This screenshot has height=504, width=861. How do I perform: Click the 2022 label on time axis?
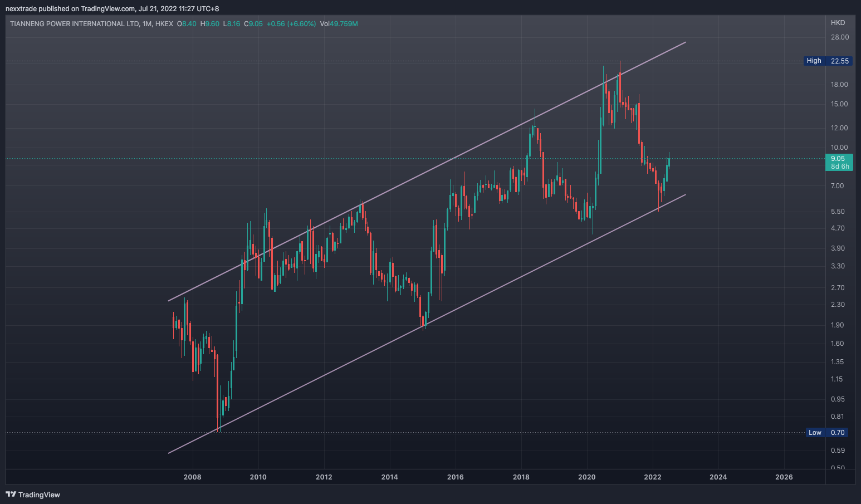653,477
